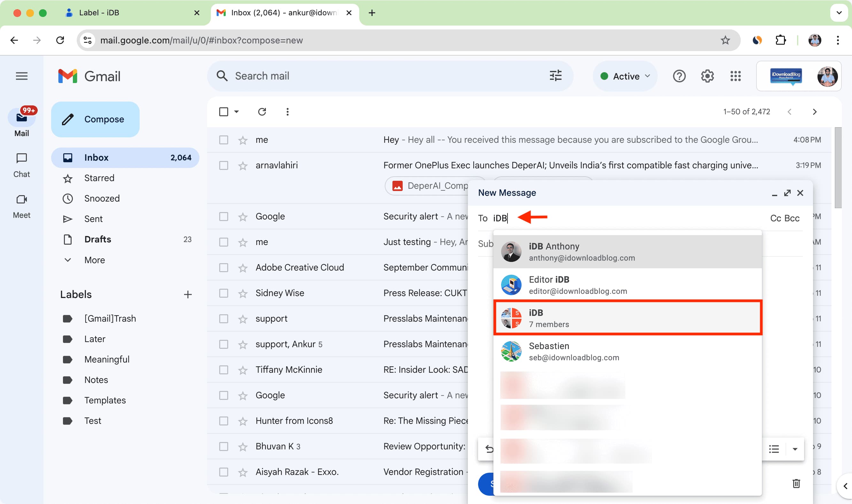The image size is (852, 504).
Task: Open Google account profile avatar
Action: 827,76
